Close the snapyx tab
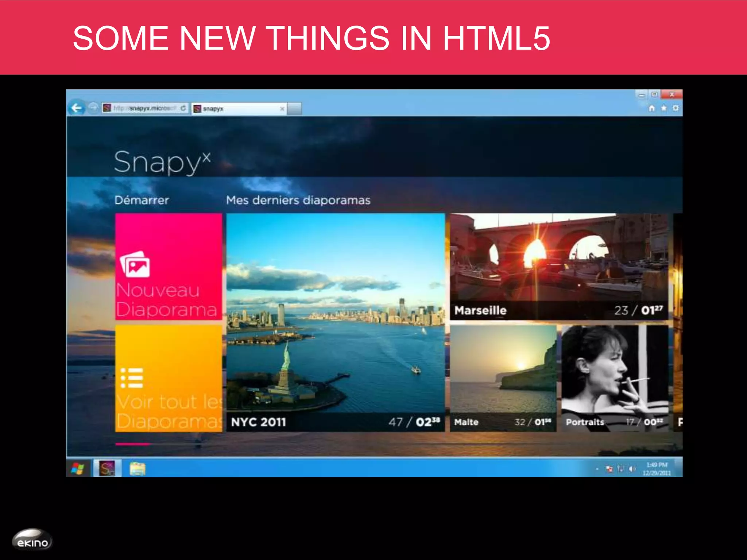 tap(282, 109)
